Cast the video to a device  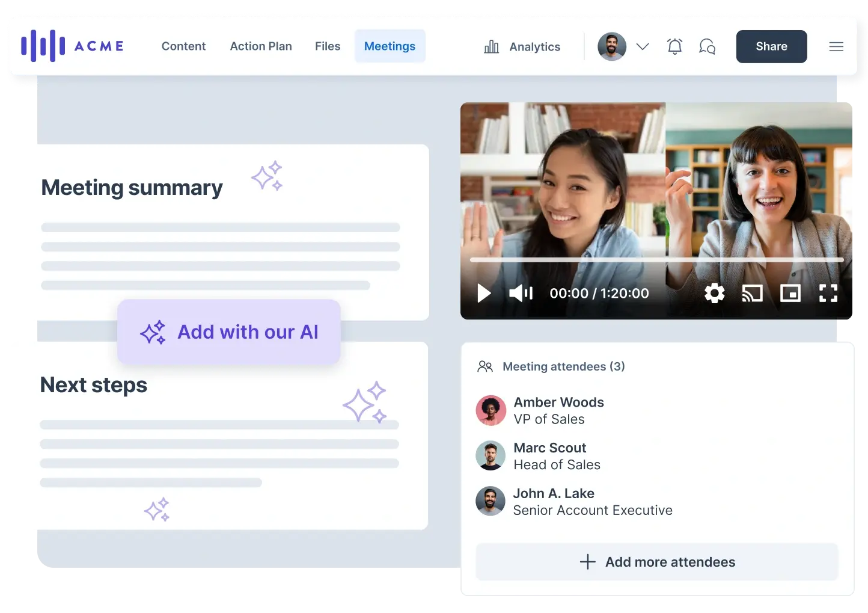(752, 293)
